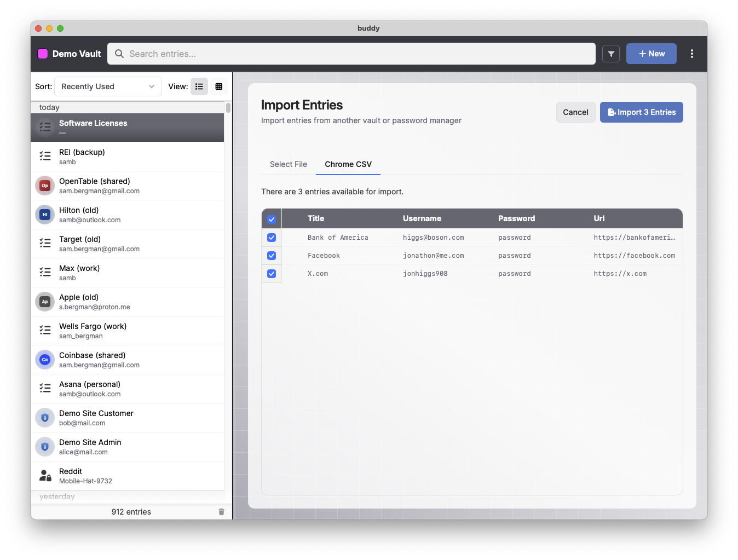The width and height of the screenshot is (738, 560).
Task: Open the Reddit entry
Action: [127, 476]
